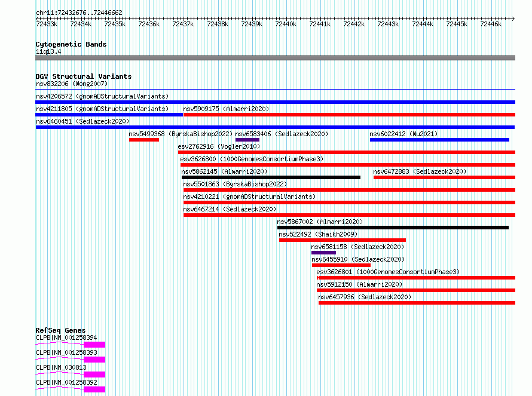The image size is (532, 396).
Task: Open nsv522492 (Shaikh2009) label
Action: (x=318, y=234)
